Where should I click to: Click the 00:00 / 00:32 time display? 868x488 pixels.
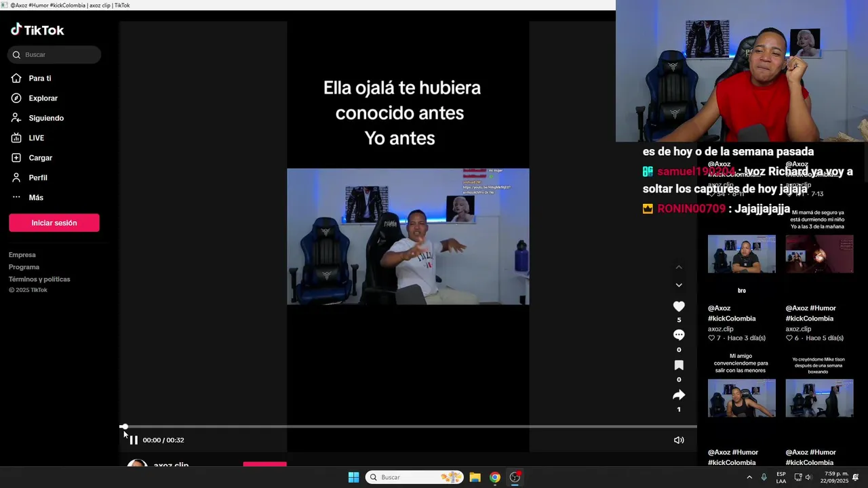point(163,440)
